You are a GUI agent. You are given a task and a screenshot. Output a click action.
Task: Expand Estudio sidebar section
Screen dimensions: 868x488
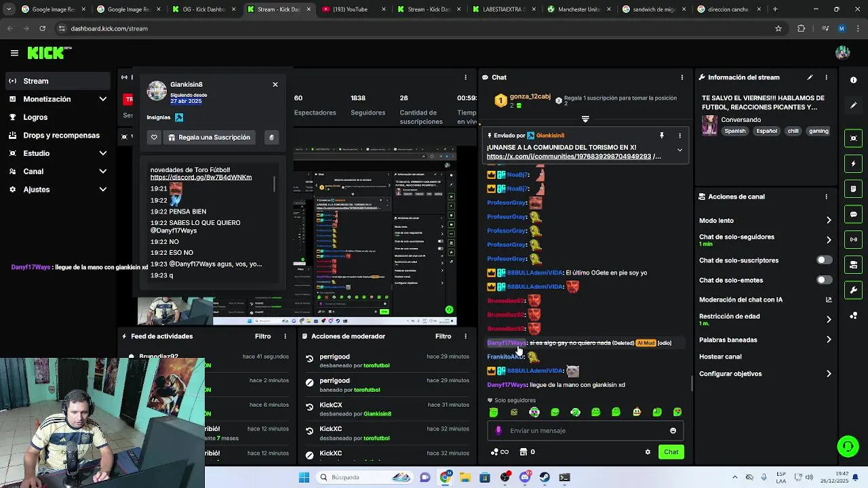[x=102, y=153]
